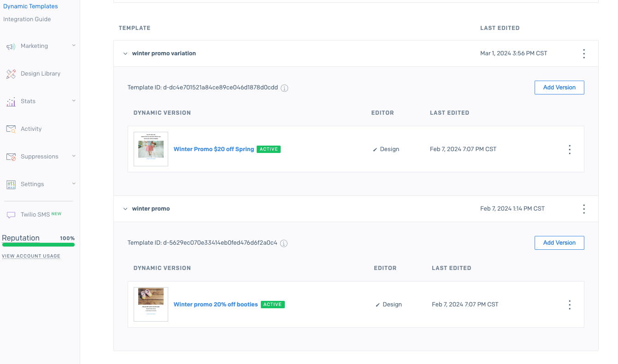Open the three-dot menu for Winter promo 20% off booties

[x=569, y=304]
